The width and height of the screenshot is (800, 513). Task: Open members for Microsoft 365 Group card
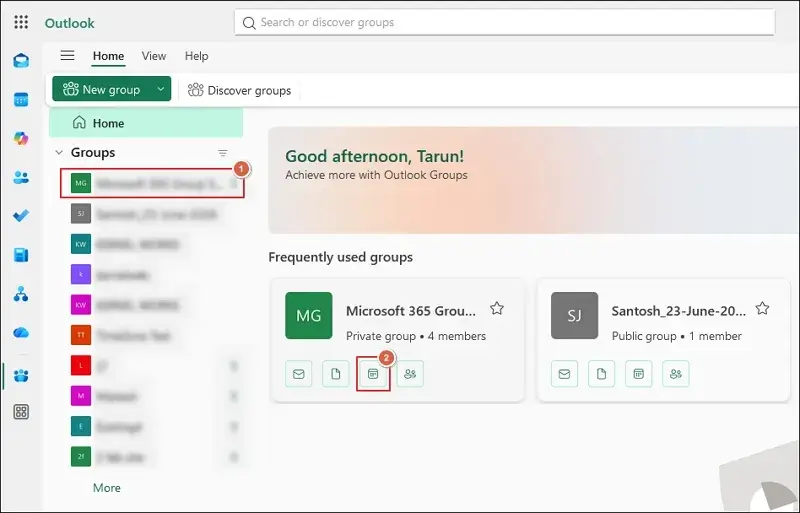click(x=410, y=374)
